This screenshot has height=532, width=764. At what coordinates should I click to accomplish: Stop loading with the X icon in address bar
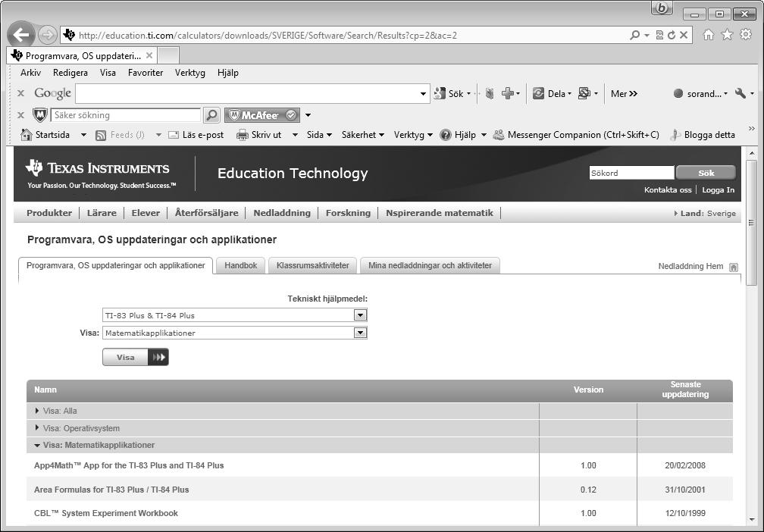(x=684, y=35)
